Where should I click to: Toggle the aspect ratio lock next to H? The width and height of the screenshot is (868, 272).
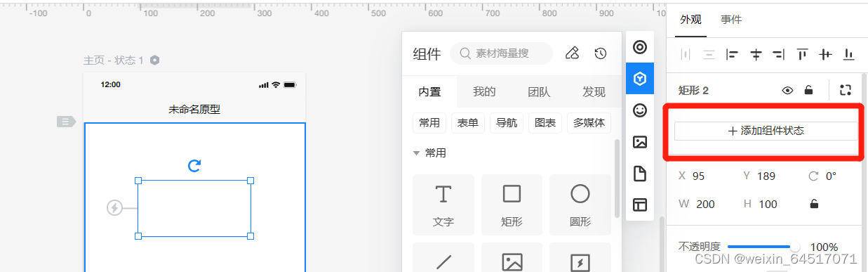tap(814, 204)
